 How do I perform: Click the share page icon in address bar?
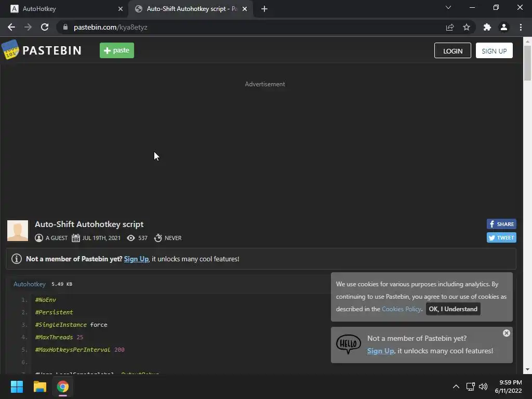click(450, 27)
